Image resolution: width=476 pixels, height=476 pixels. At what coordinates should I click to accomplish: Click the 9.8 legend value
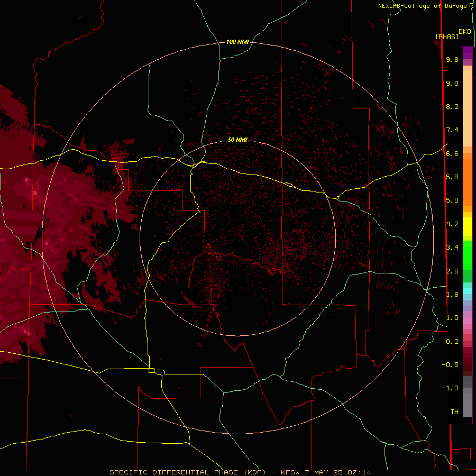[452, 59]
